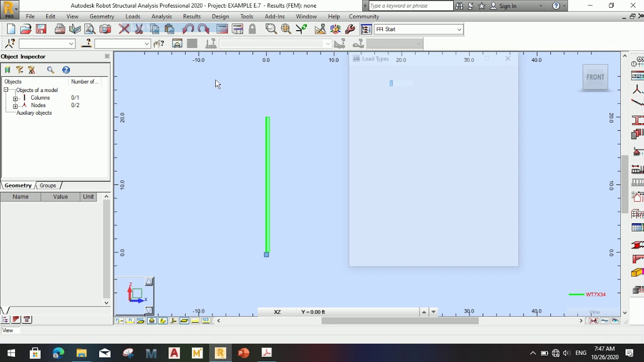
Task: Click the red X delete icon
Action: pyautogui.click(x=124, y=29)
